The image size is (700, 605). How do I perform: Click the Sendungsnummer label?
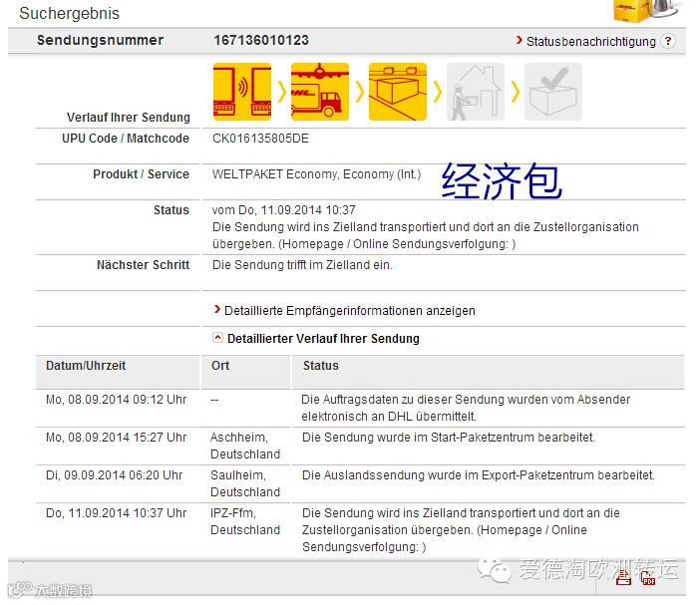coord(100,40)
